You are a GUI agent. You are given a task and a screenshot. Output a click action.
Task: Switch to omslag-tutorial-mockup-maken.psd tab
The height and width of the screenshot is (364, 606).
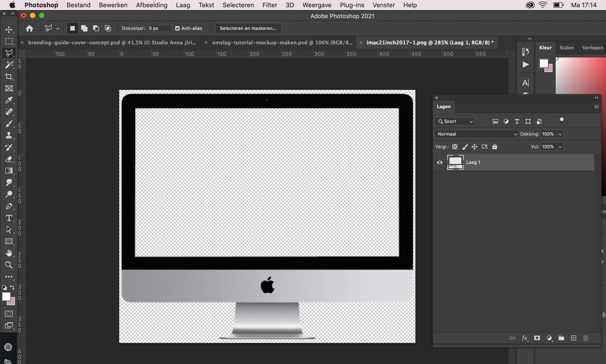pyautogui.click(x=282, y=42)
